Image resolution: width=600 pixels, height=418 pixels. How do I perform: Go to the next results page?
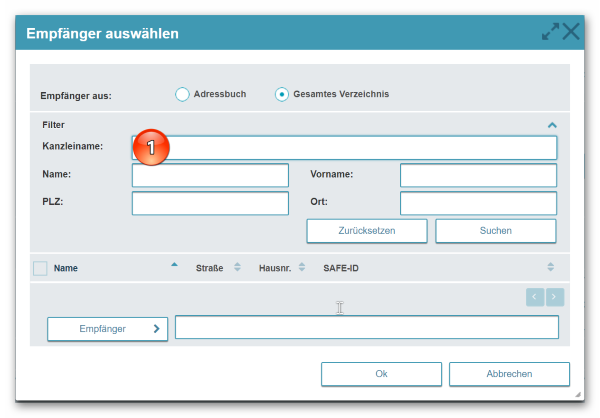point(555,297)
